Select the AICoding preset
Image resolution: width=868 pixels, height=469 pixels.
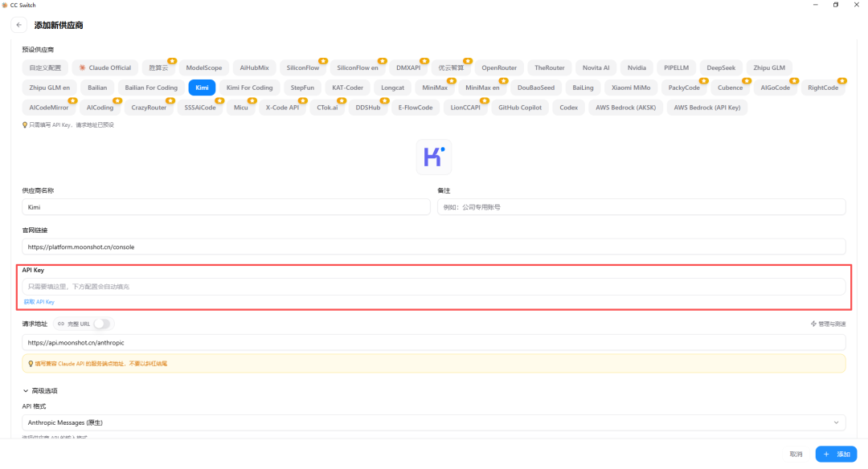click(x=100, y=108)
